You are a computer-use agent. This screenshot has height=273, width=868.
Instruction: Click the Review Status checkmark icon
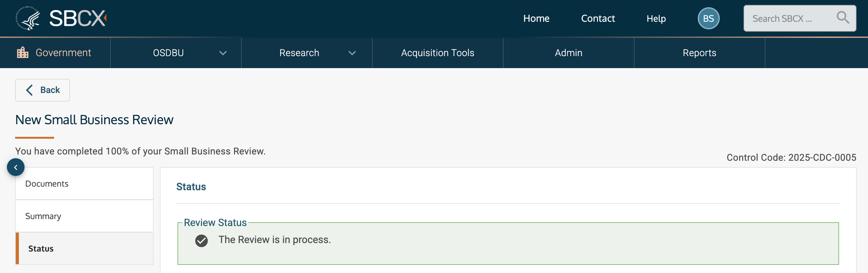coord(201,241)
